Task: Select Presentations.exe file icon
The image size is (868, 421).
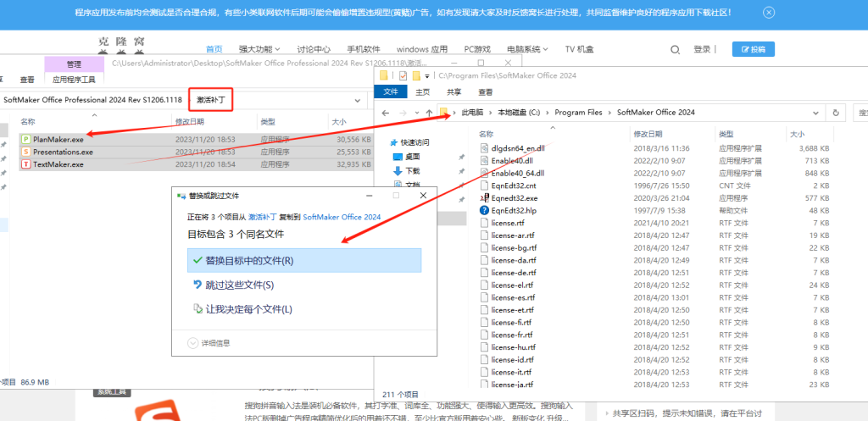Action: 25,152
